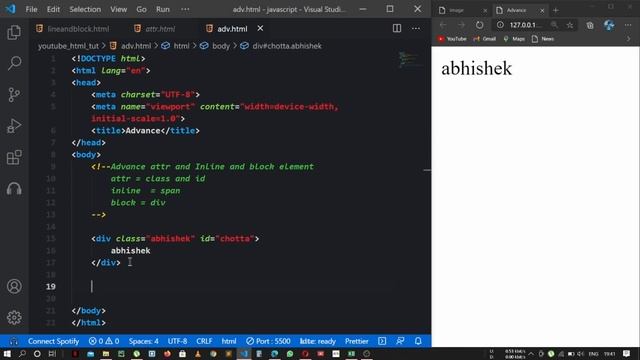Click the trash extension icon in browser
Image resolution: width=640 pixels, height=360 pixels.
[590, 25]
